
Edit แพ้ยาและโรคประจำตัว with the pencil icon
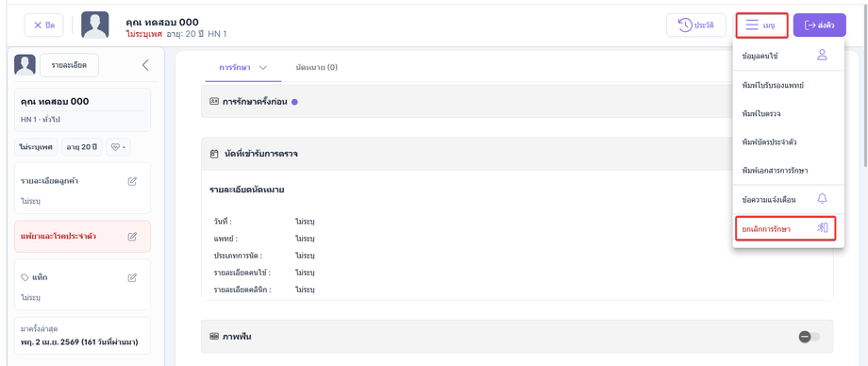[x=132, y=237]
